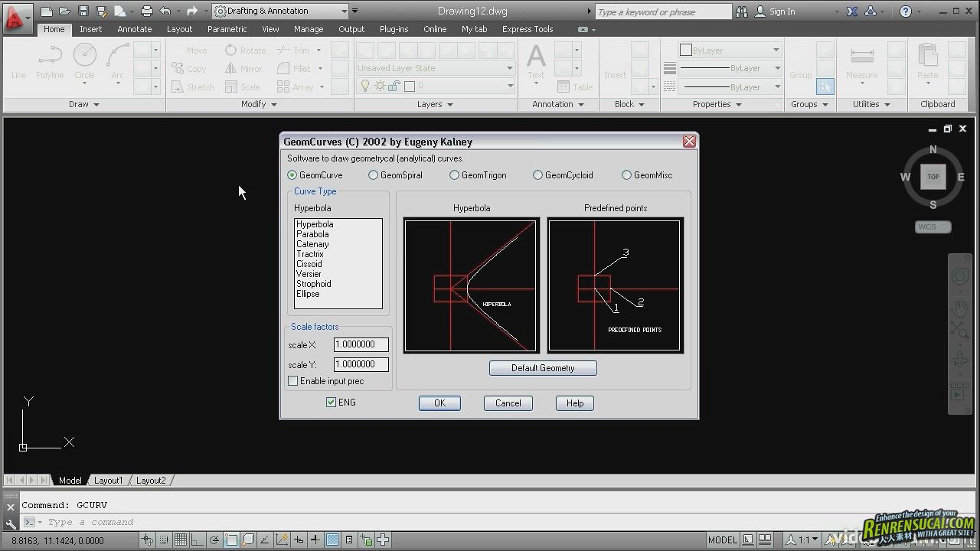
Task: Open the Unsaved Layer State dropdown
Action: [x=435, y=68]
